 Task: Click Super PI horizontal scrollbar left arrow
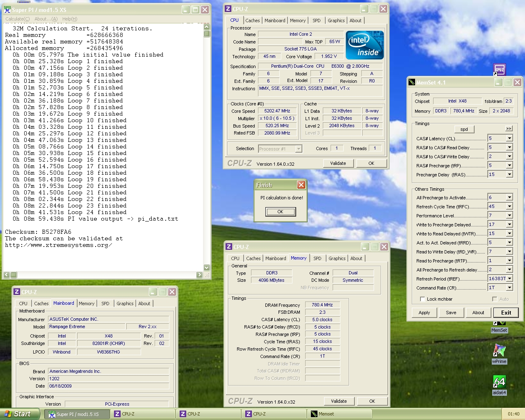coord(7,275)
